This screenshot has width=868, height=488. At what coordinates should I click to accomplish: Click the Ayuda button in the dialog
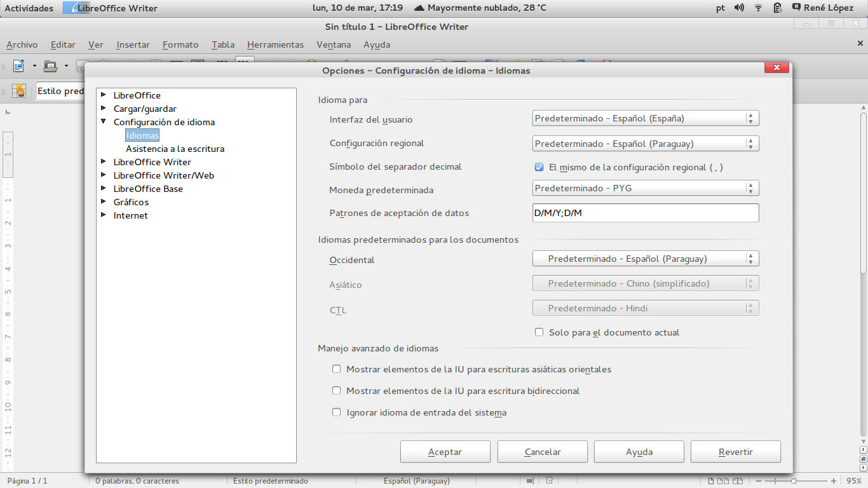(639, 452)
